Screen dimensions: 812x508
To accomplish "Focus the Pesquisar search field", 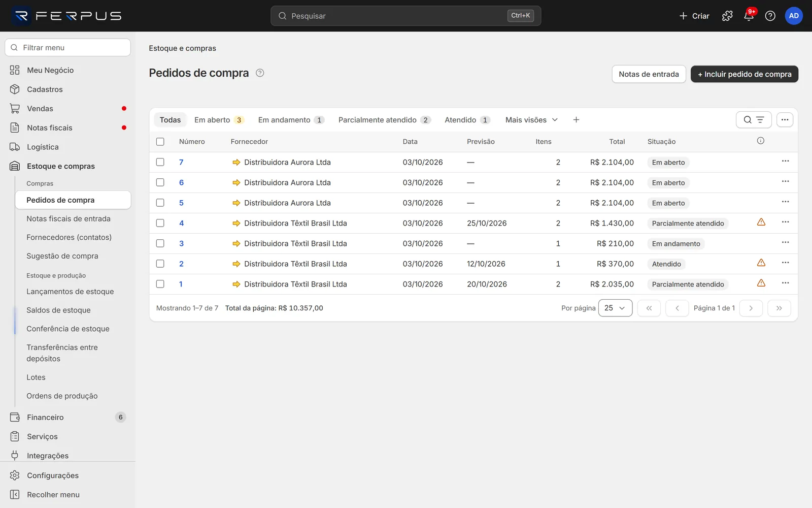I will 406,16.
